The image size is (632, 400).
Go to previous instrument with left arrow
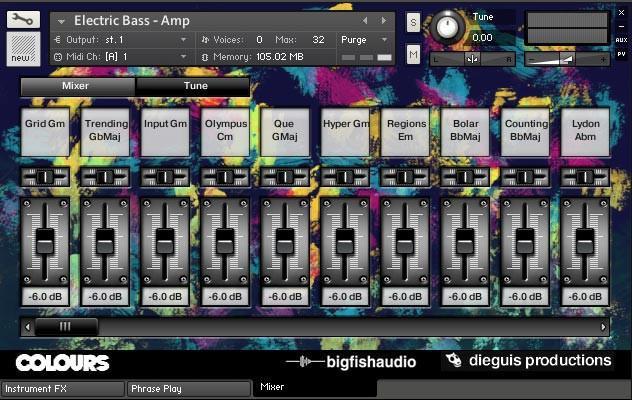pyautogui.click(x=365, y=20)
